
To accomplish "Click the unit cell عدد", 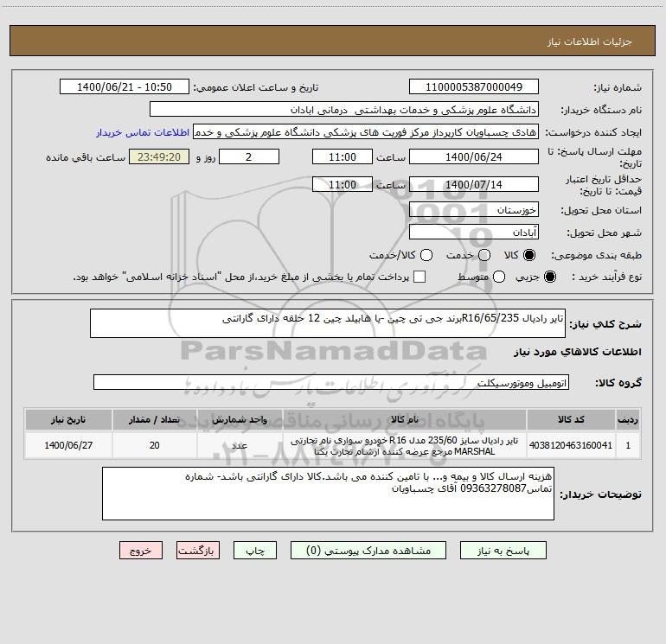I will coord(240,445).
